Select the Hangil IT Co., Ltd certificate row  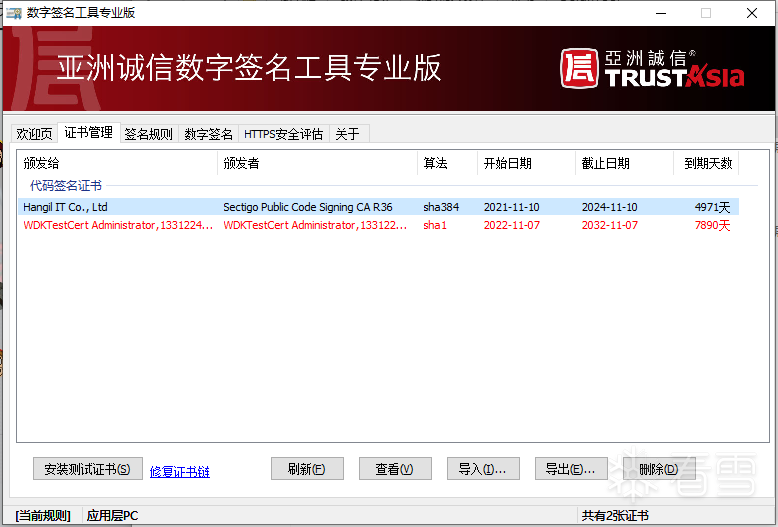(379, 207)
